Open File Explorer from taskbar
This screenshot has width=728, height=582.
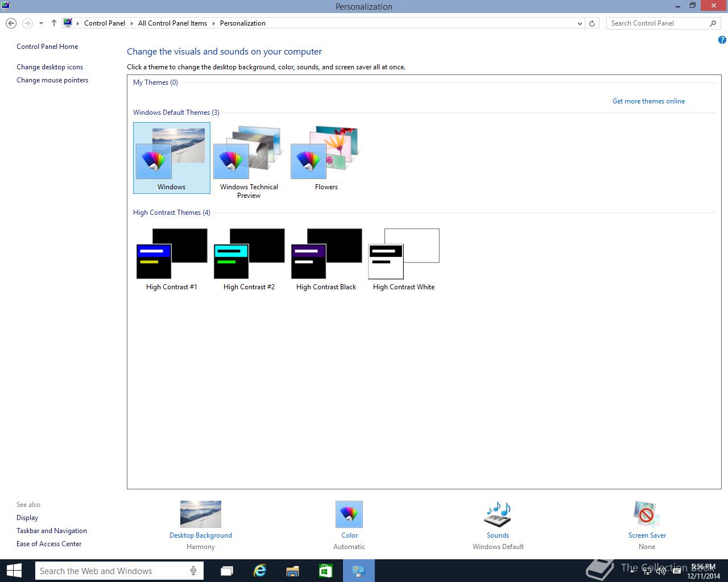[293, 571]
